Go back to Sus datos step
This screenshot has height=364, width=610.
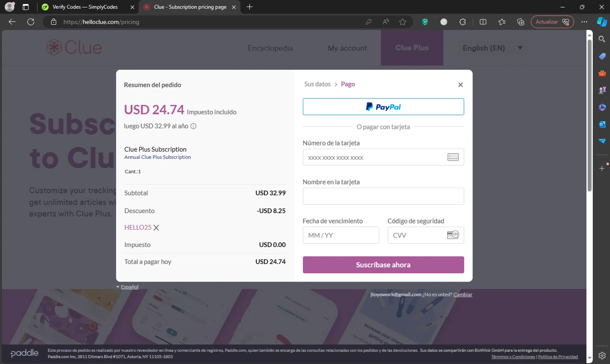click(x=317, y=84)
